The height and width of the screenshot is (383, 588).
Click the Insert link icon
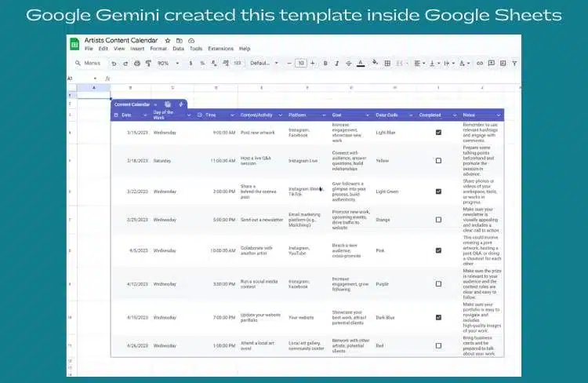click(480, 64)
